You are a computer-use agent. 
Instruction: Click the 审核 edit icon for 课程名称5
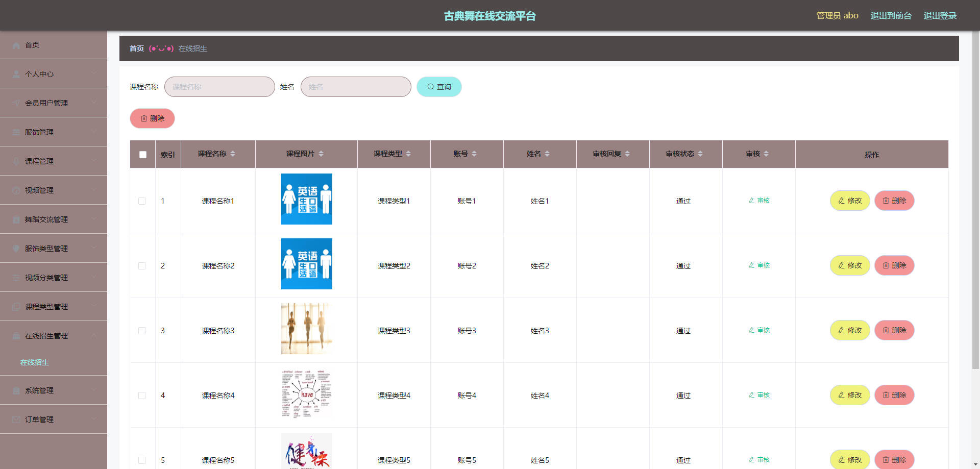(751, 460)
